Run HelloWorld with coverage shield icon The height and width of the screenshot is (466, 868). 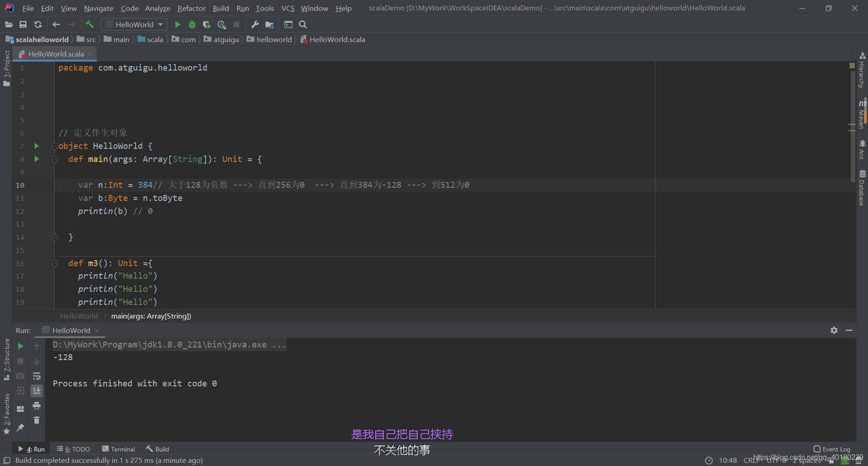click(207, 24)
